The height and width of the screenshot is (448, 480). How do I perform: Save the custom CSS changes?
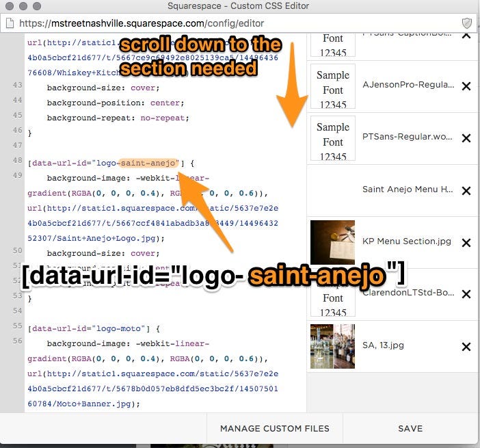[410, 428]
